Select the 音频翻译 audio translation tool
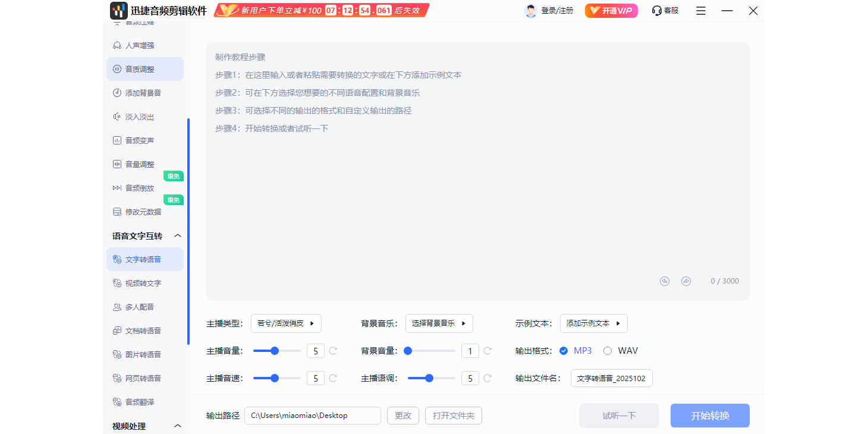Image resolution: width=868 pixels, height=434 pixels. point(138,402)
